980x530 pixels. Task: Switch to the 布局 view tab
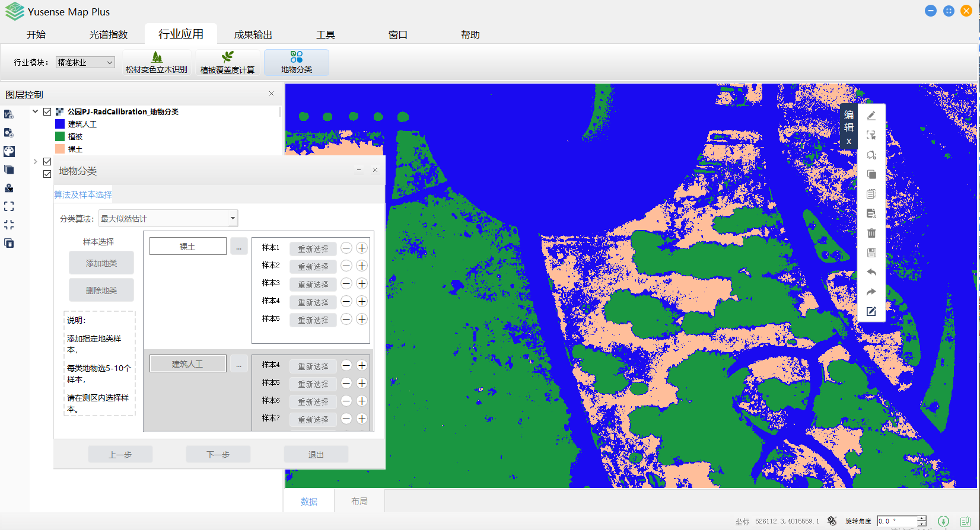[x=359, y=501]
